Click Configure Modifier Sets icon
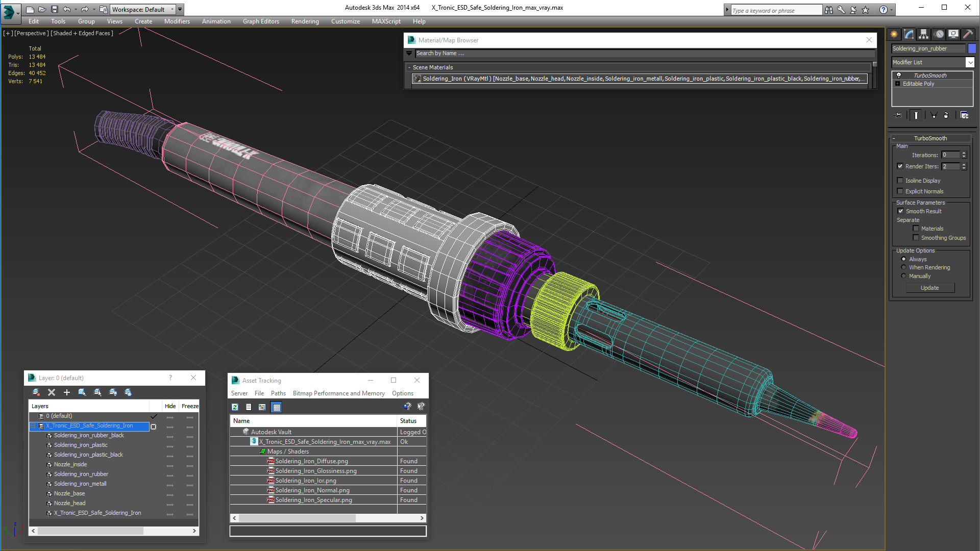The image size is (980, 551). point(964,115)
